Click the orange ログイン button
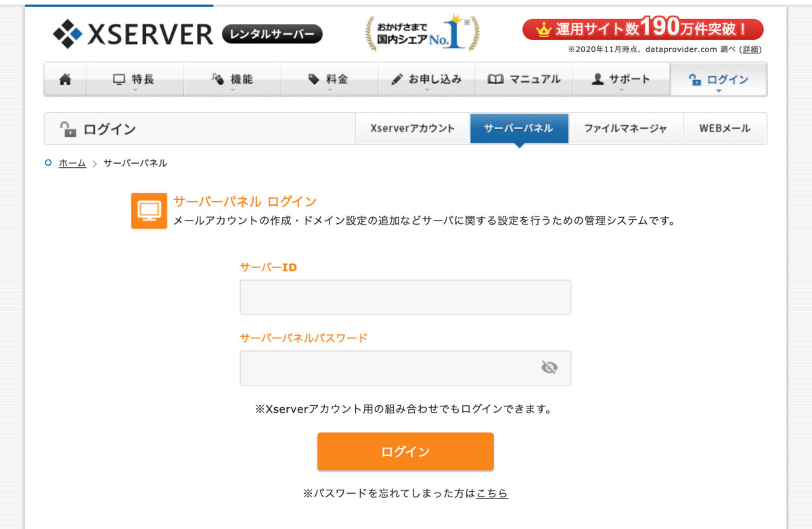812x529 pixels. [405, 452]
